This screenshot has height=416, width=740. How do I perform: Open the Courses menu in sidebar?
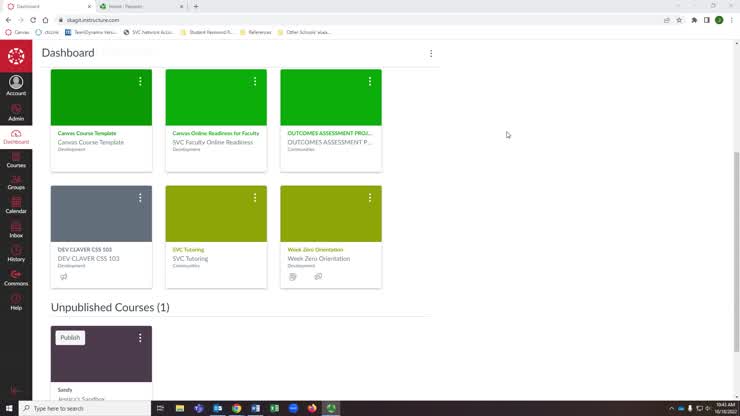pos(16,161)
